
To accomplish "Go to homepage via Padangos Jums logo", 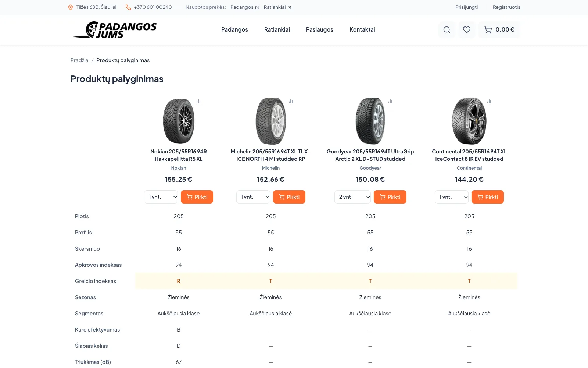I will [x=113, y=30].
